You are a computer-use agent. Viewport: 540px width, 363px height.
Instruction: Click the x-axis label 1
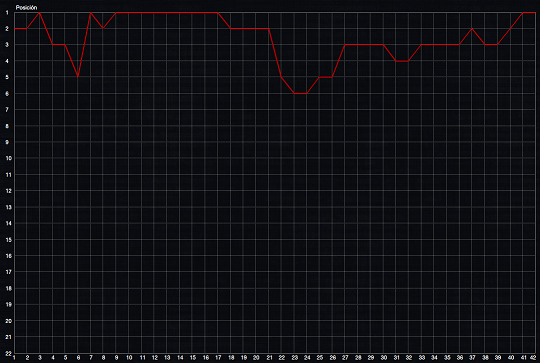[14, 358]
